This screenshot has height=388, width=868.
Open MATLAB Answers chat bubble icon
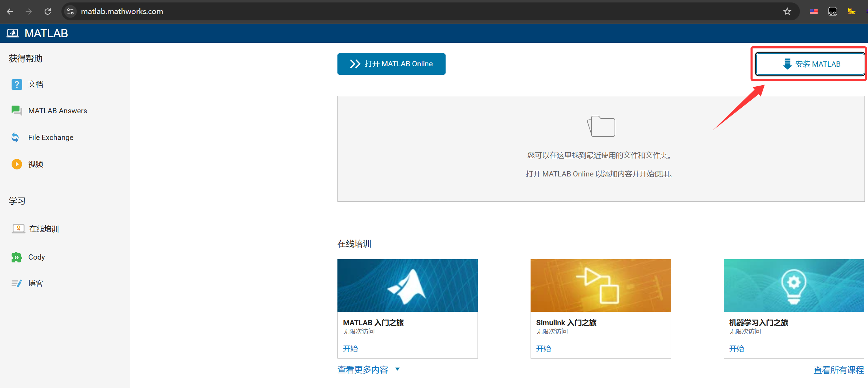[x=17, y=111]
